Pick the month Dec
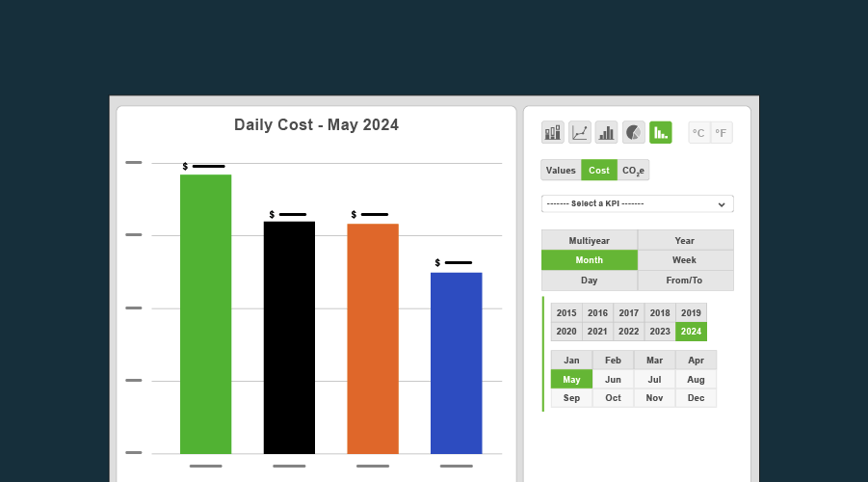 pos(696,398)
